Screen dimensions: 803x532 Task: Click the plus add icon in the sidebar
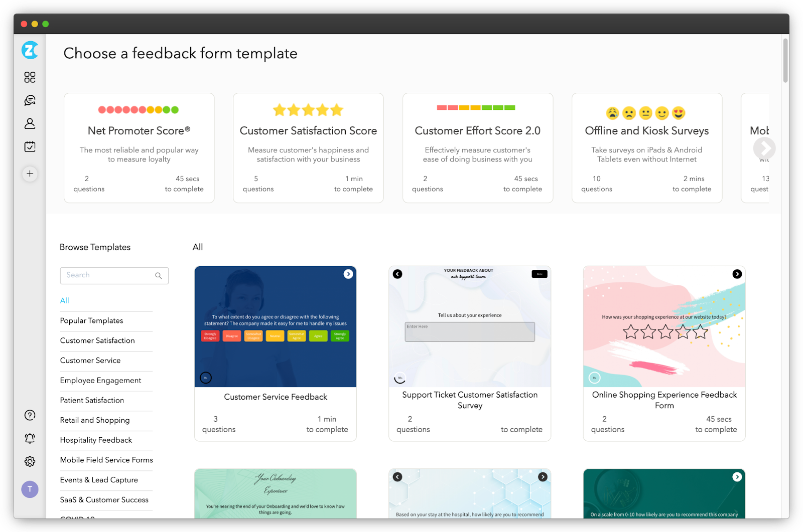30,173
